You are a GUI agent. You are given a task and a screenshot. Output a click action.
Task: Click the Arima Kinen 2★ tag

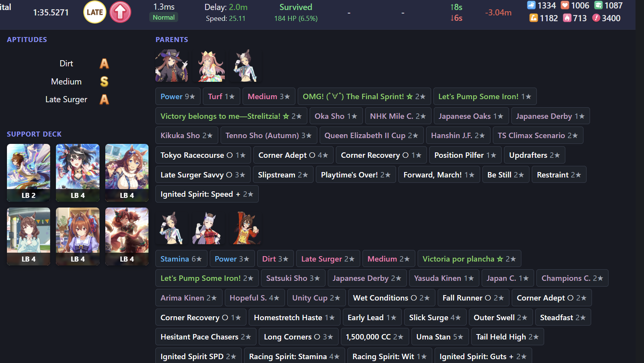point(189,298)
